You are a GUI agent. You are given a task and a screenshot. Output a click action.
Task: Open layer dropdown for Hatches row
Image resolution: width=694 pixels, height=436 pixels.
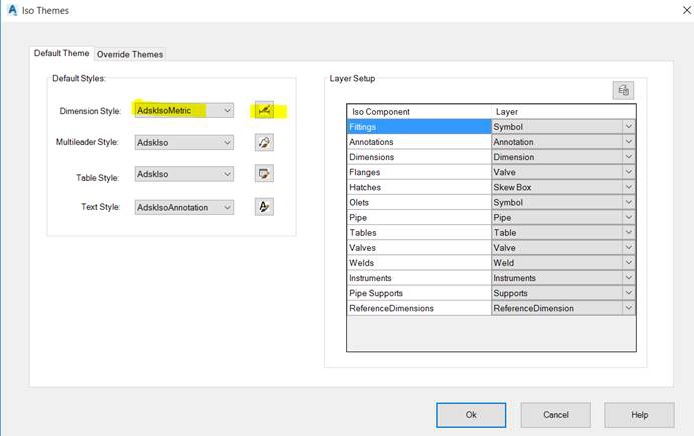(628, 187)
